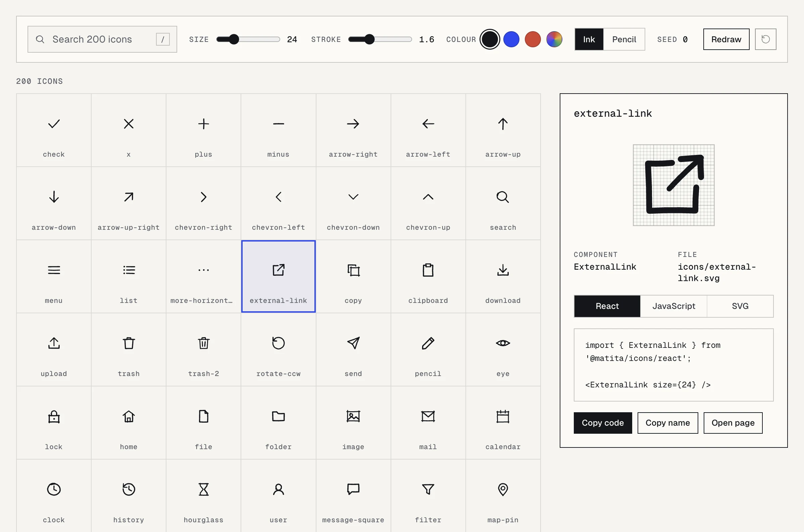
Task: Select the map-pin icon tile
Action: [x=503, y=496]
